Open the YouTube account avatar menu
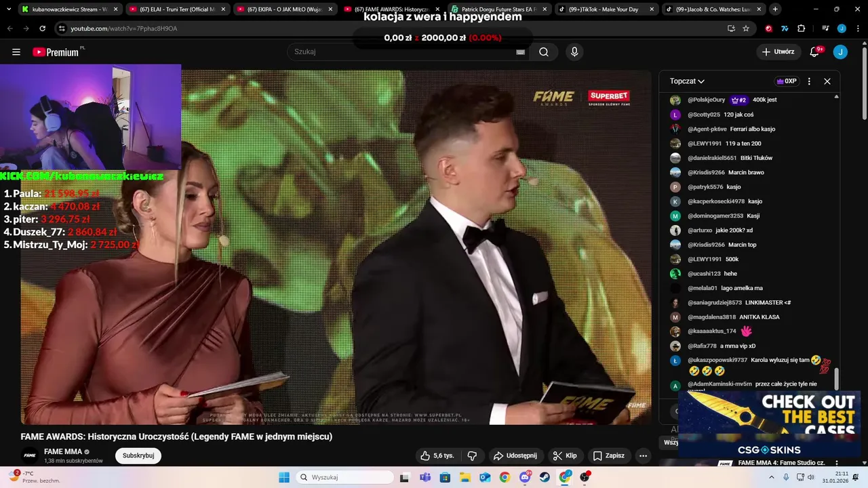Screen dimensions: 868x488 (x=840, y=52)
